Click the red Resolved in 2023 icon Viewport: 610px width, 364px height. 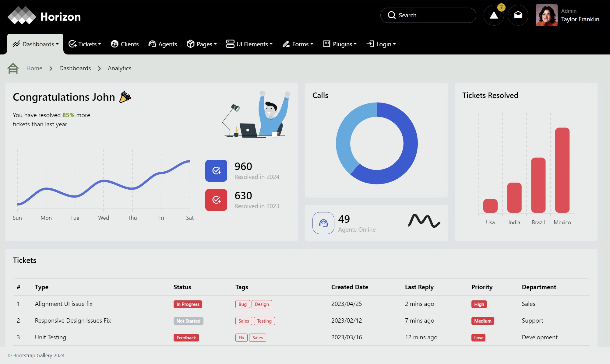pyautogui.click(x=216, y=200)
